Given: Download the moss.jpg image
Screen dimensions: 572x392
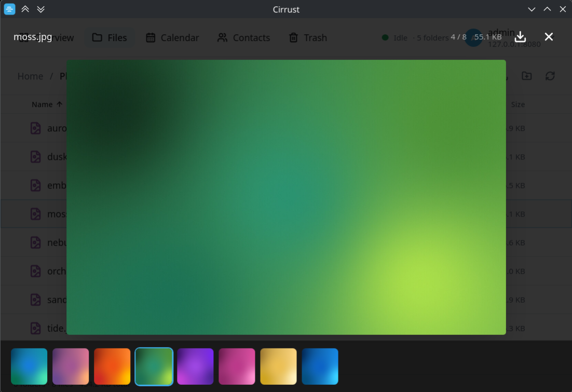Looking at the screenshot, I should click(520, 36).
